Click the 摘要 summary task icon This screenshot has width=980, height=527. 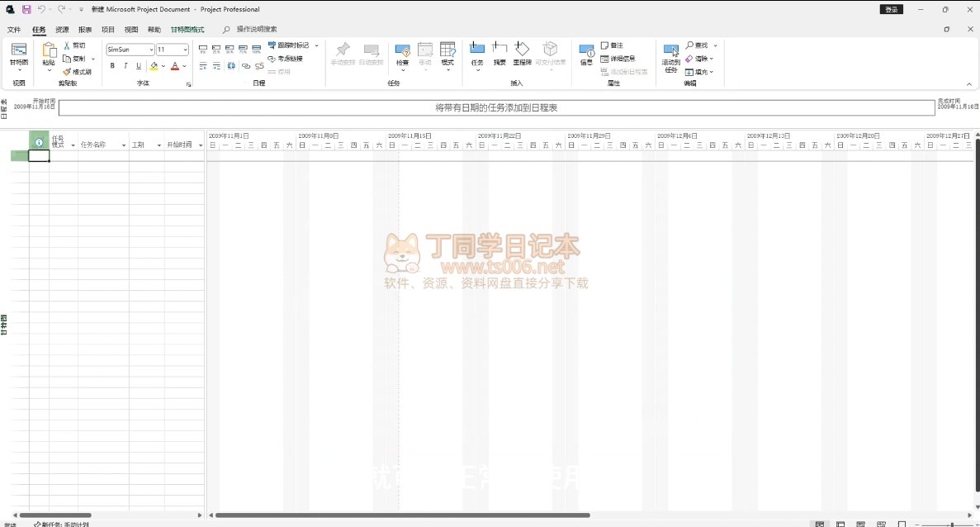tap(499, 52)
